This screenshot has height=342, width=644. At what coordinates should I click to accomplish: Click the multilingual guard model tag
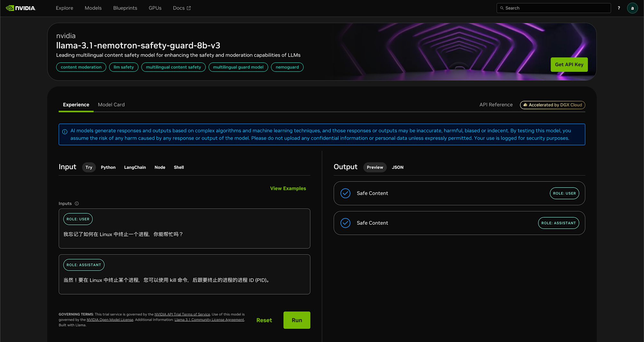pyautogui.click(x=238, y=67)
